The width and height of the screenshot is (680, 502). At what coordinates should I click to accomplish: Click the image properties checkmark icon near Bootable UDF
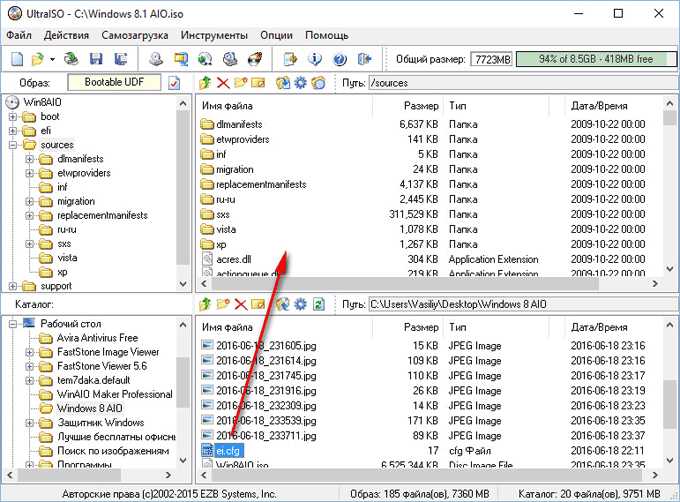(174, 83)
